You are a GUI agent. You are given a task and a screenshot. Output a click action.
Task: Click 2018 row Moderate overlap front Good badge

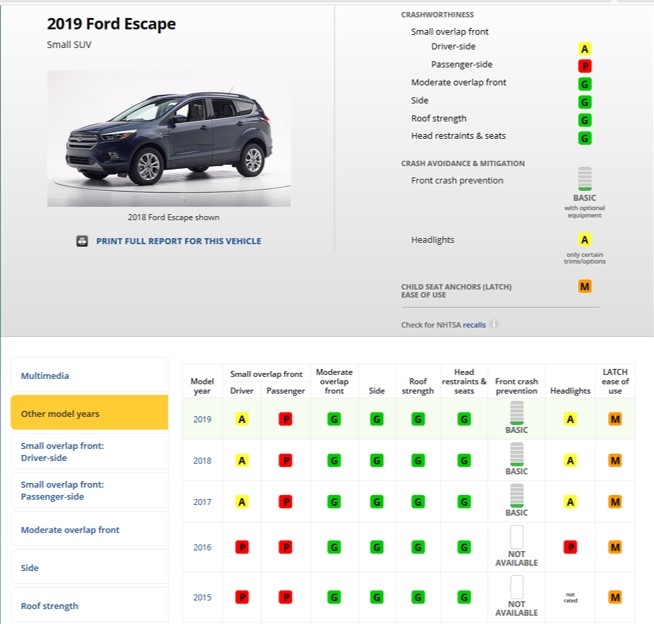[334, 460]
